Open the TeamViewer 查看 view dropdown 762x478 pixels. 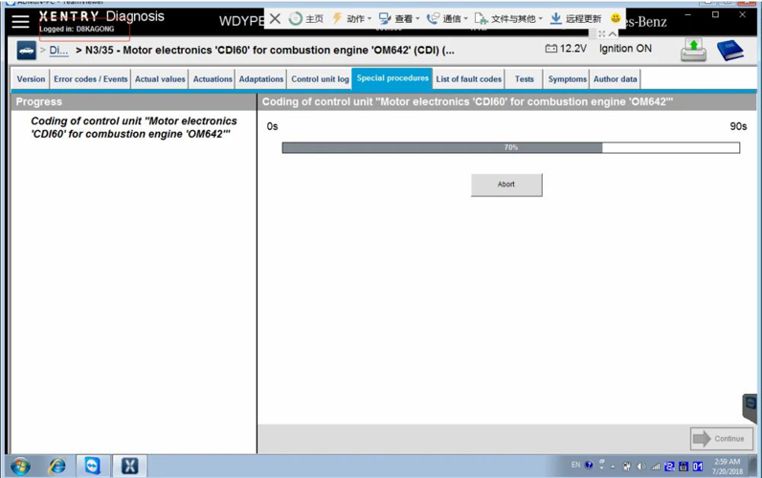pyautogui.click(x=399, y=19)
